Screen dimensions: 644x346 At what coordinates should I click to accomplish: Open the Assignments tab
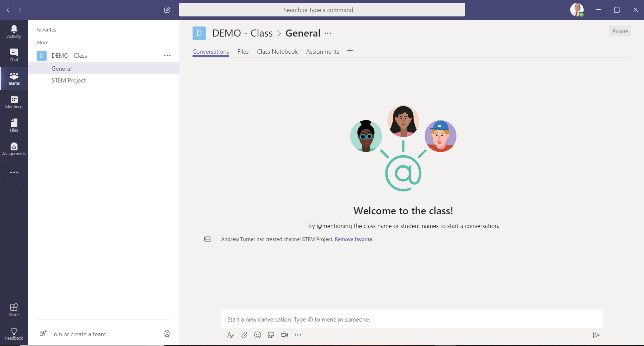(322, 52)
